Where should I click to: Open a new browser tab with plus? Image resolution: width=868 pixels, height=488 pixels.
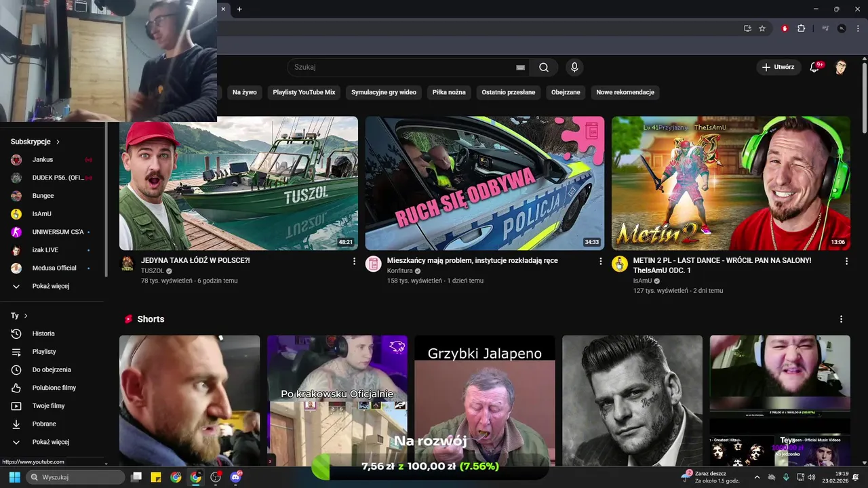point(239,9)
